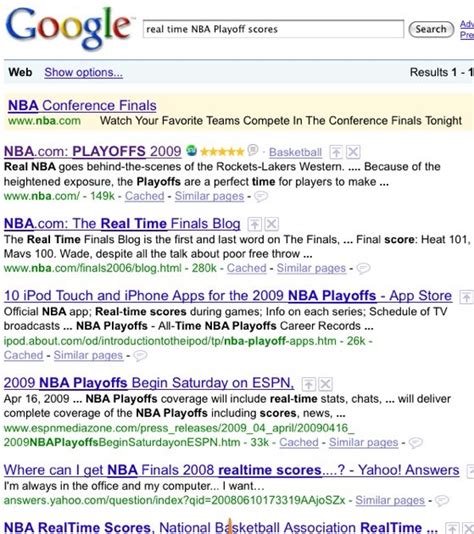Promote the ESPN NBA Playoffs result
This screenshot has width=474, height=534.
click(309, 384)
